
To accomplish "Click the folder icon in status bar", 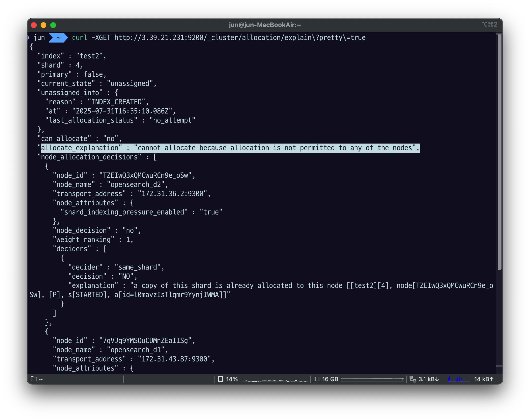I will tap(34, 379).
